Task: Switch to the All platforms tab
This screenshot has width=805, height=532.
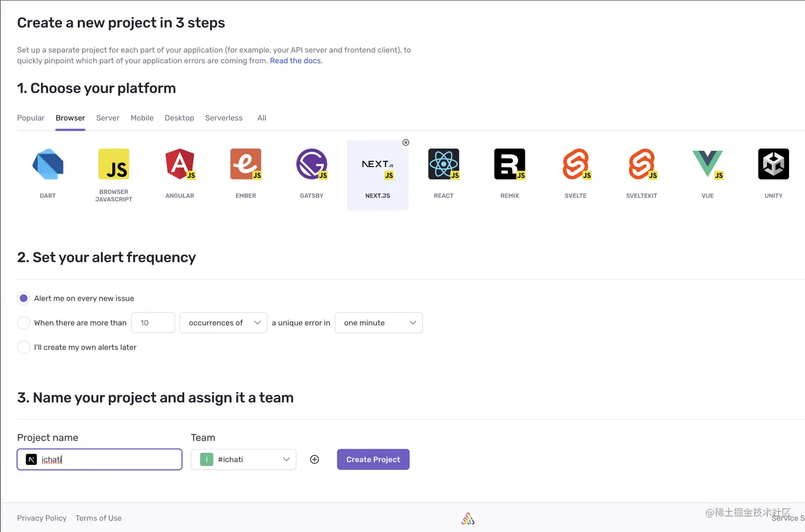Action: pos(262,118)
